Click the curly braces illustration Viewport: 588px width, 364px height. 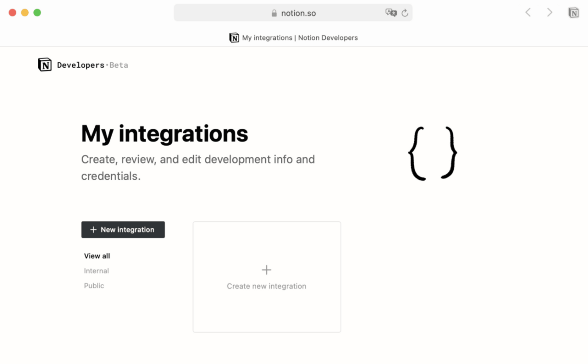(x=432, y=152)
